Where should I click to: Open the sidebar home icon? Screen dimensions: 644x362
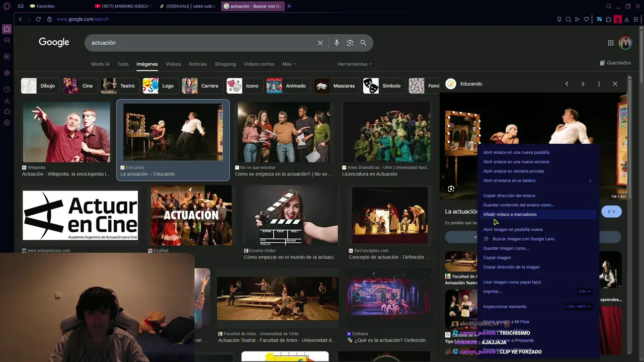coord(7,29)
